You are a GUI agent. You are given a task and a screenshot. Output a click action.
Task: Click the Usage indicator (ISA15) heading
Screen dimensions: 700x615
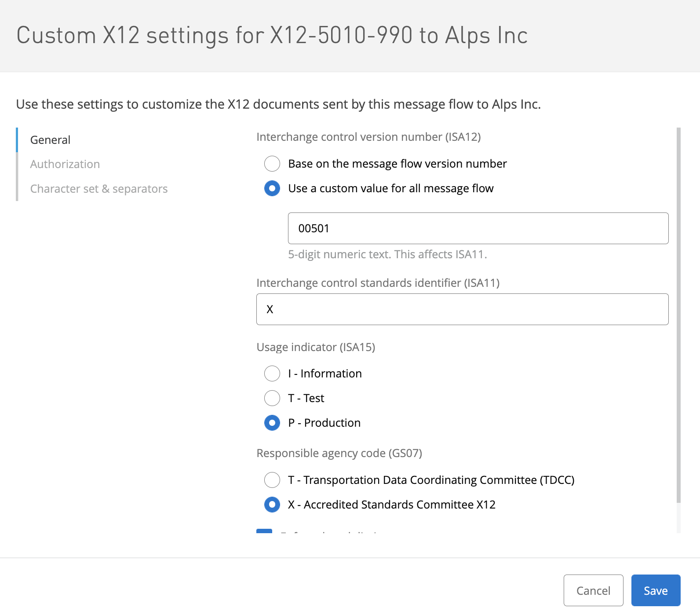(316, 347)
